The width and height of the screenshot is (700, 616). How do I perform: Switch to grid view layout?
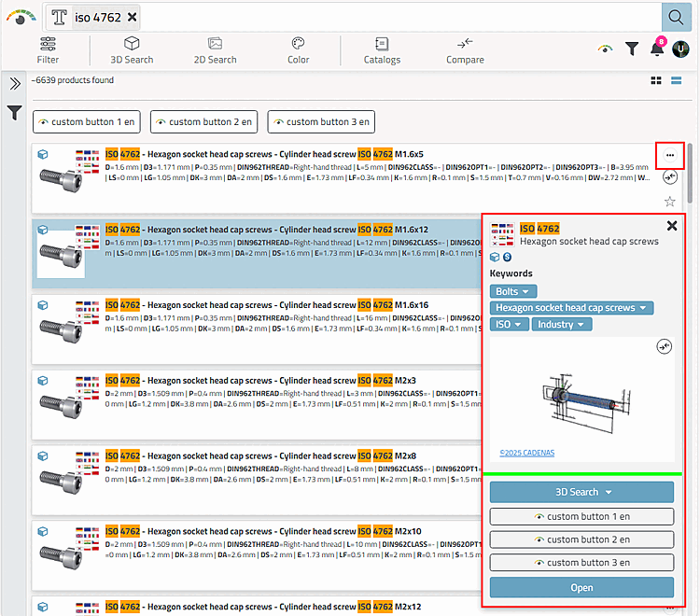(x=656, y=80)
